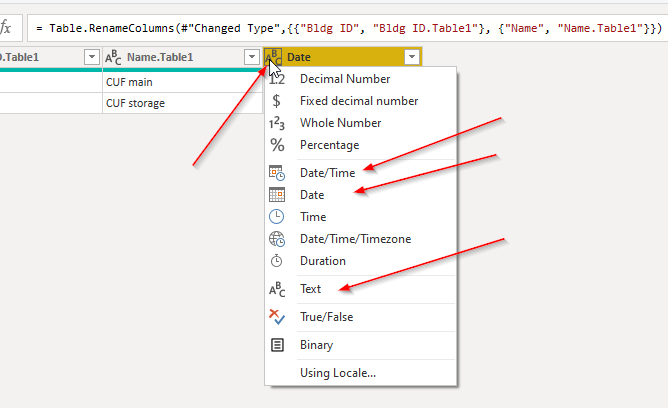668x408 pixels.
Task: Click the True/False check-cross icon
Action: (x=277, y=317)
